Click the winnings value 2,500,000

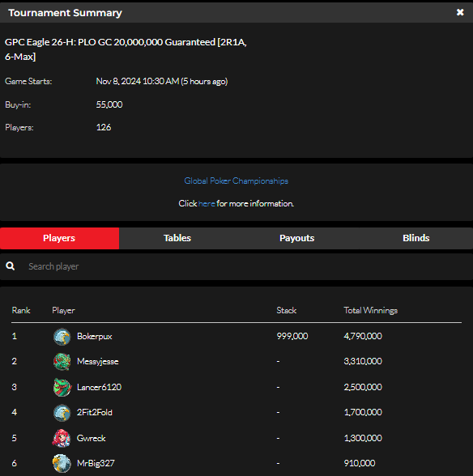click(363, 387)
